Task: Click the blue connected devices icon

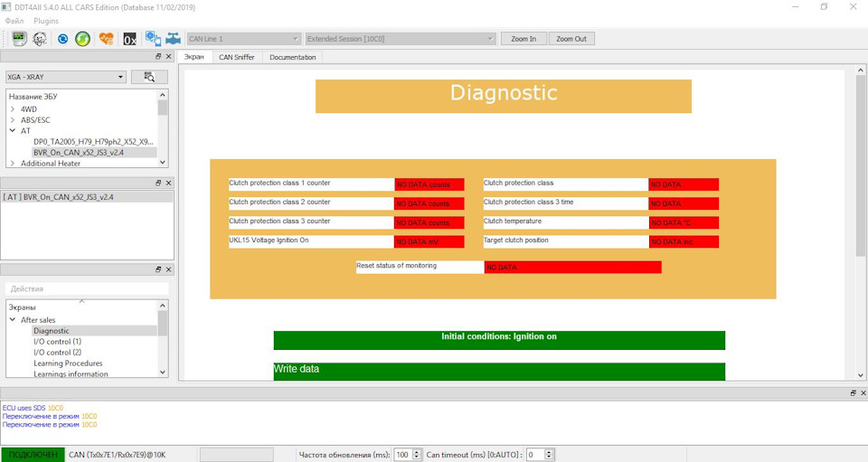Action: click(x=153, y=39)
